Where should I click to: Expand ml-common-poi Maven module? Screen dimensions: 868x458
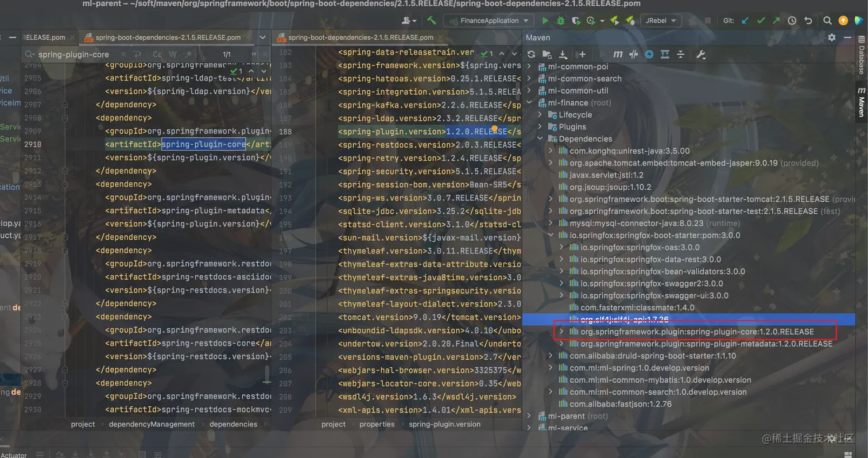pyautogui.click(x=529, y=67)
